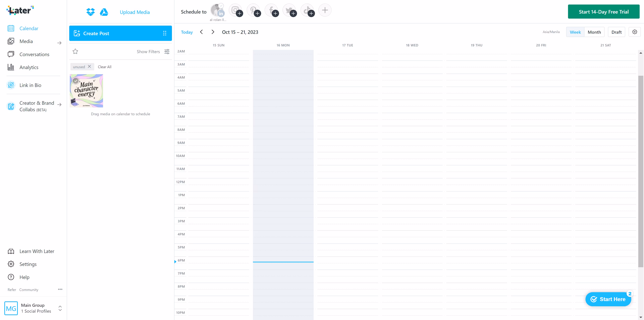The height and width of the screenshot is (320, 644).
Task: Click Start 14-Day Free Trial button
Action: tap(604, 12)
